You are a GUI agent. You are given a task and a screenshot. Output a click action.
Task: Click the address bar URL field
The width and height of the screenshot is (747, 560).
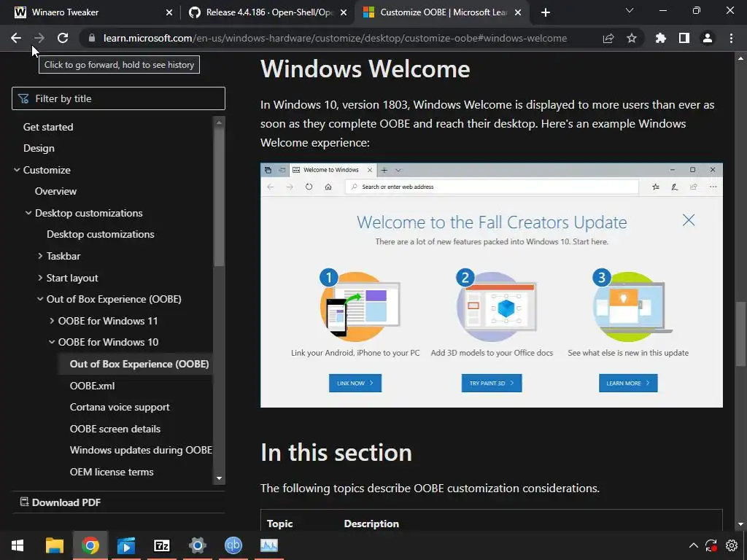click(335, 38)
